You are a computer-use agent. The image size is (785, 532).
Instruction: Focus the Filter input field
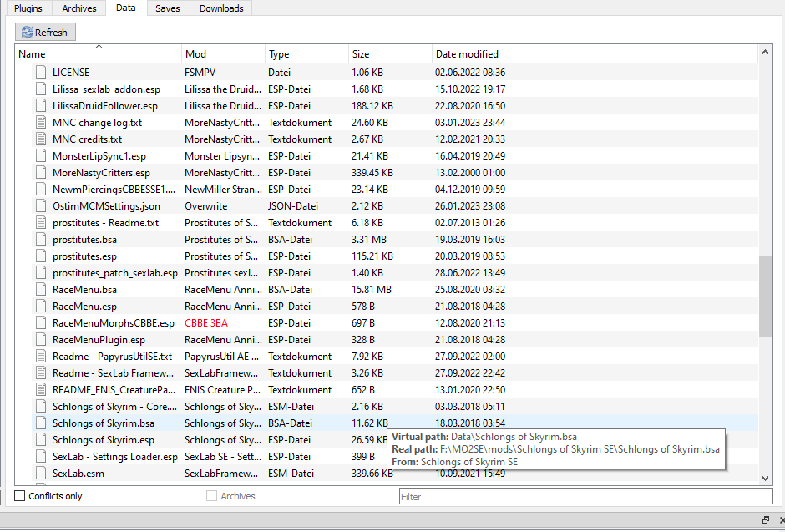(585, 496)
